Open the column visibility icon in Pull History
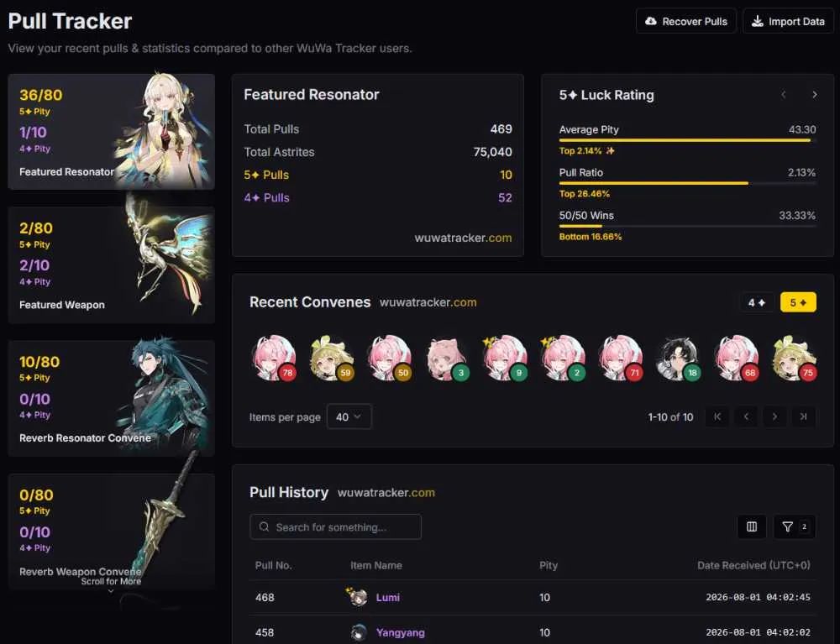 coord(752,526)
